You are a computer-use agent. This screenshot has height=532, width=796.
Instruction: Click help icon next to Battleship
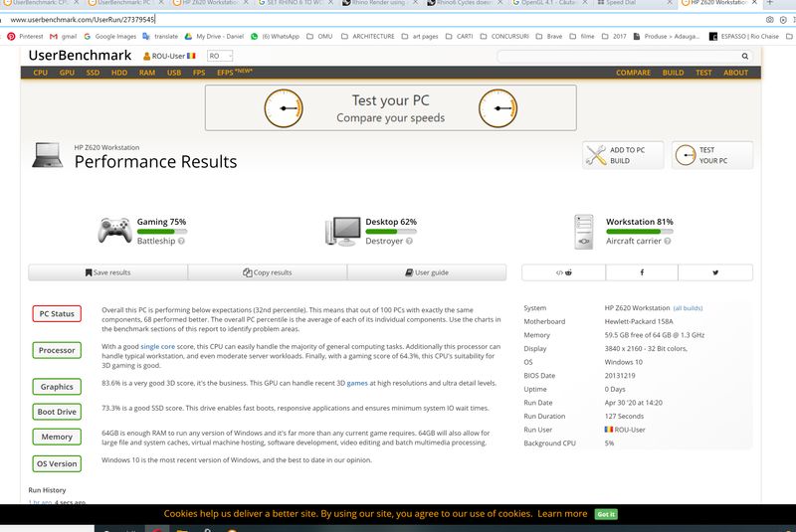(181, 242)
